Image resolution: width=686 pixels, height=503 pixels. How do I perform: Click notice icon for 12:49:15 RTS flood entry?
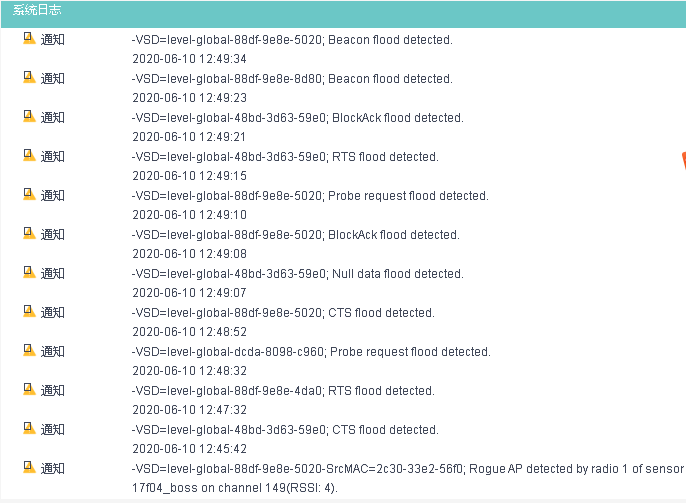29,156
